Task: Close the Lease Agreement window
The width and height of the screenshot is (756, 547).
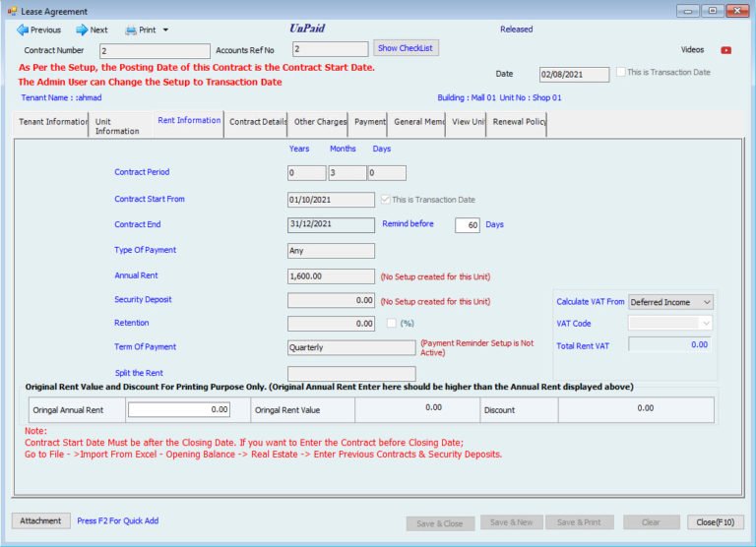Action: tap(737, 11)
